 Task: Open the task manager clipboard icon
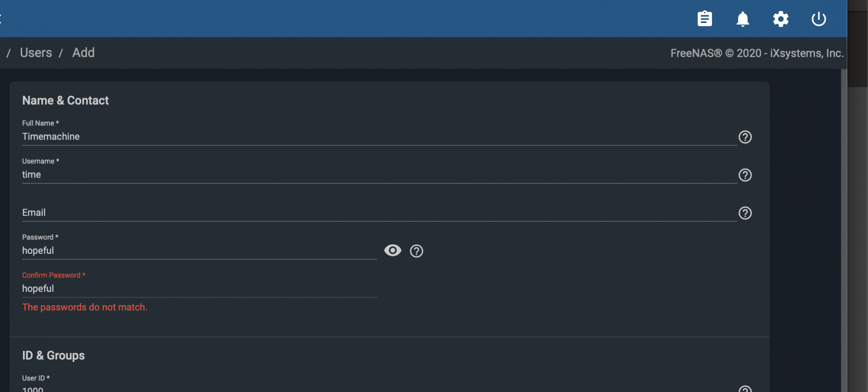(704, 19)
